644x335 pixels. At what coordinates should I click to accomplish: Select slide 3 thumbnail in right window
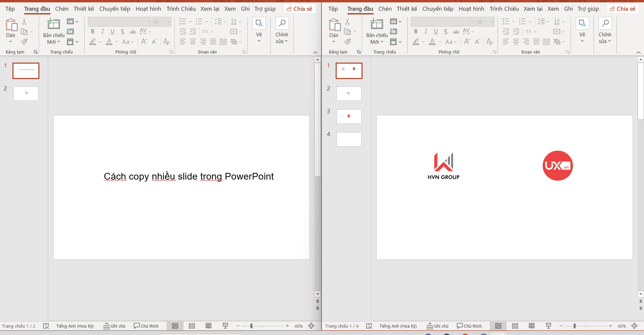349,116
